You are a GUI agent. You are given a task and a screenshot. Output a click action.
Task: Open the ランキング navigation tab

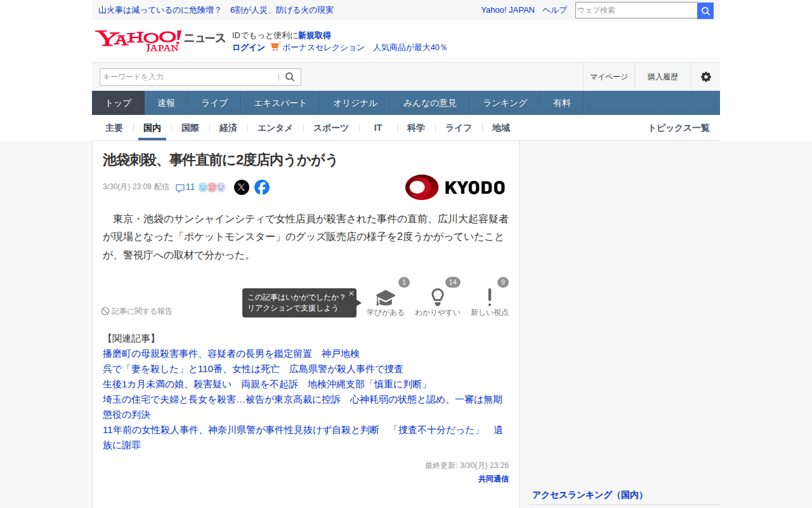(505, 103)
